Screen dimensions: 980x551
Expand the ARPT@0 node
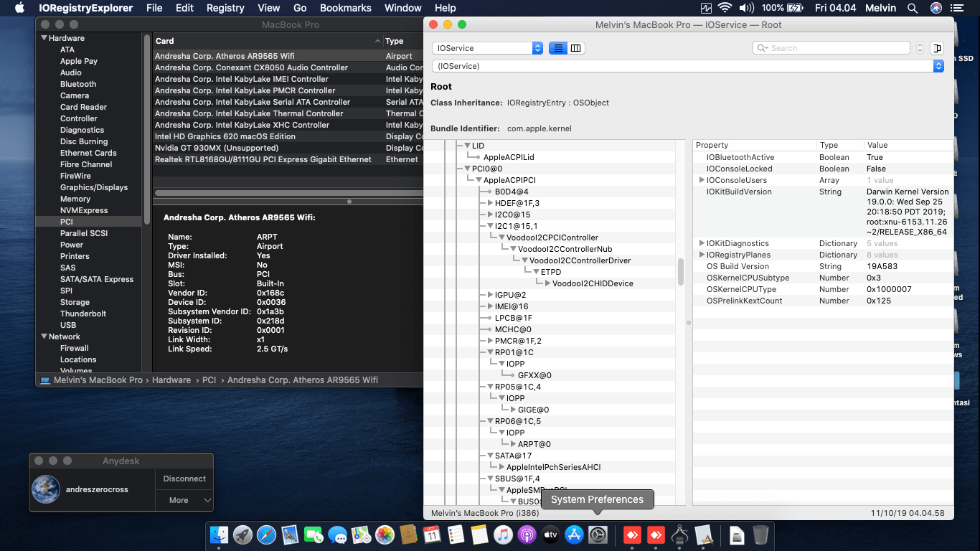[x=514, y=444]
